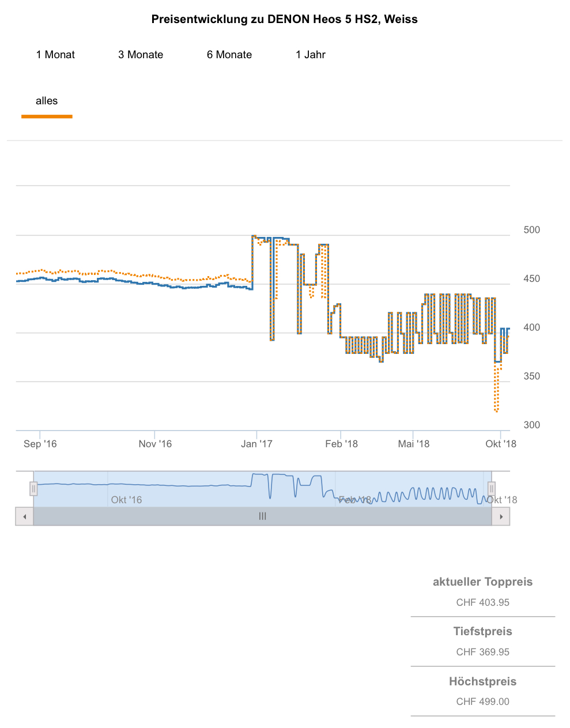Click the navigator scrollbar left arrow
Image resolution: width=570 pixels, height=728 pixels.
tap(24, 516)
